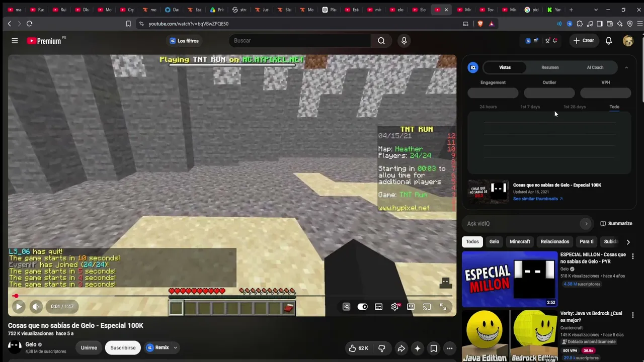Subscribe to the Gelo channel

tap(123, 348)
